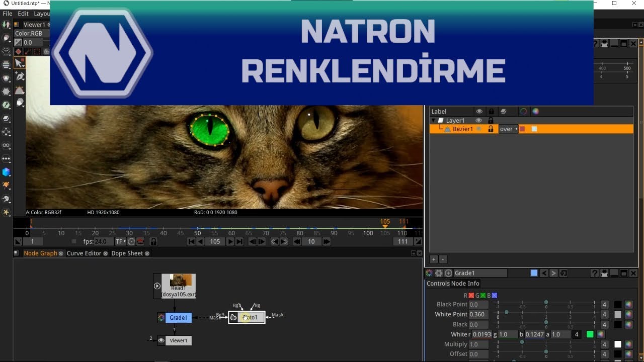
Task: Click the plus add layer button
Action: (x=434, y=259)
